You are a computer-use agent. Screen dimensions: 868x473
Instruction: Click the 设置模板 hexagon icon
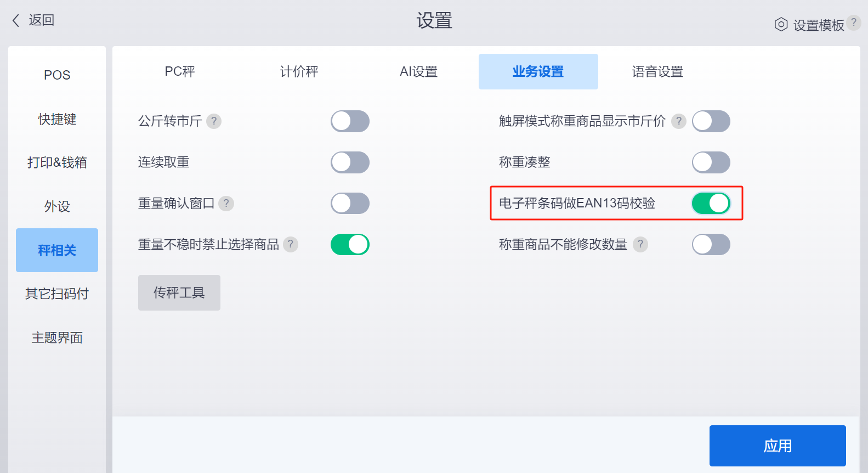coord(781,25)
